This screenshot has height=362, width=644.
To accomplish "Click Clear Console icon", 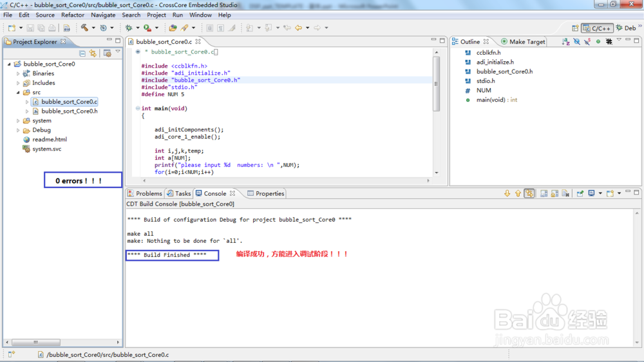I will [x=565, y=193].
